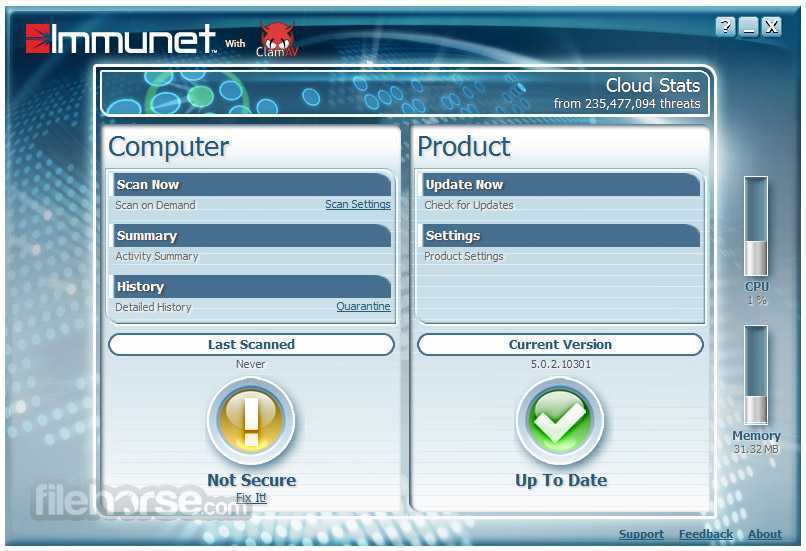Image resolution: width=806 pixels, height=551 pixels.
Task: Open product Settings
Action: tap(453, 236)
